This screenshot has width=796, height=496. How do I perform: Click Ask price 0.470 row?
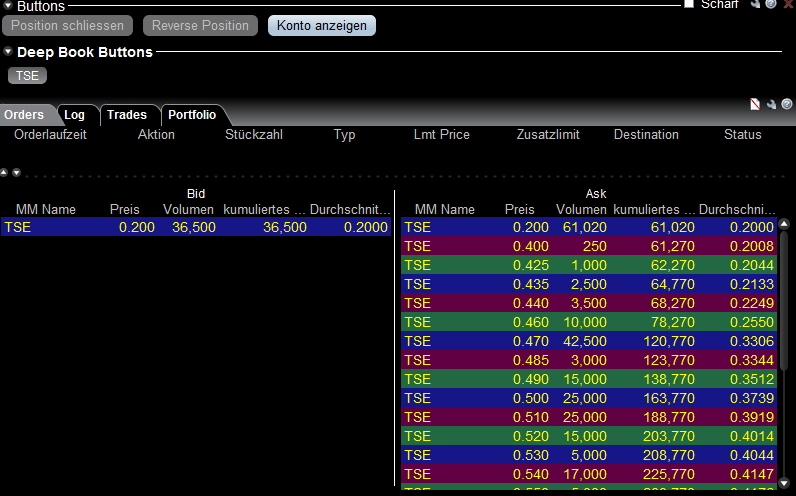(x=589, y=341)
